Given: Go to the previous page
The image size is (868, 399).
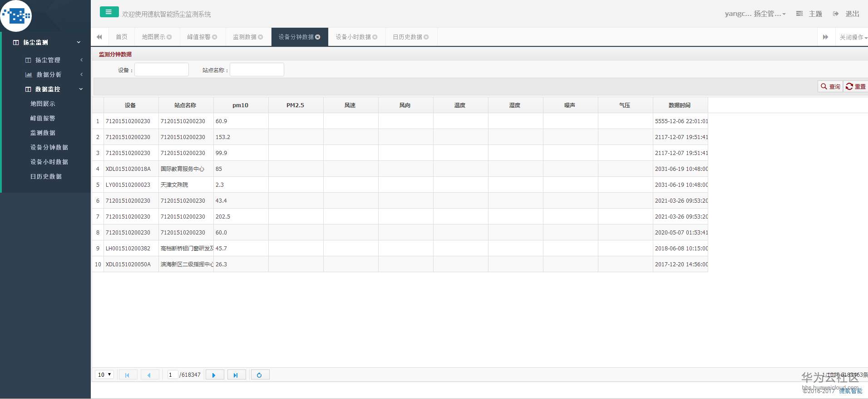Looking at the screenshot, I should click(x=149, y=375).
